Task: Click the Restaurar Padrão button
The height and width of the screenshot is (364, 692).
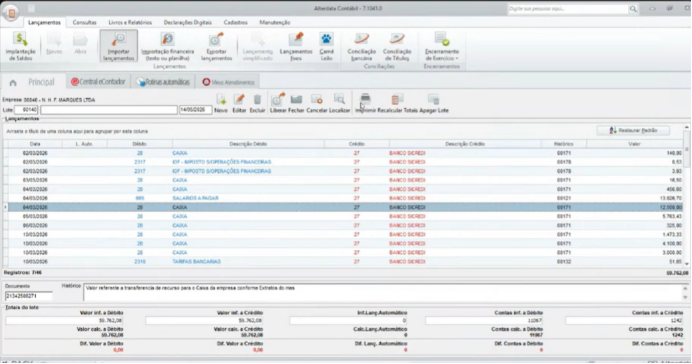Action: [633, 131]
